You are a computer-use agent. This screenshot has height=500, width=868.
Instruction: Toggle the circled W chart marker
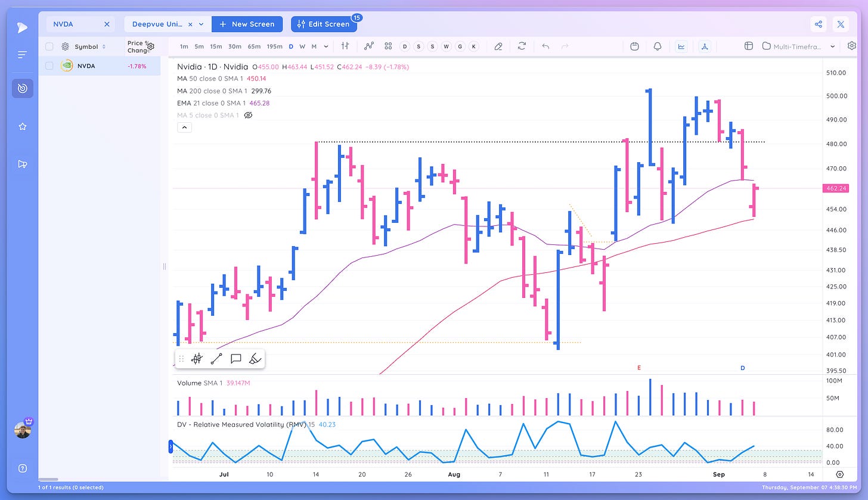point(446,46)
